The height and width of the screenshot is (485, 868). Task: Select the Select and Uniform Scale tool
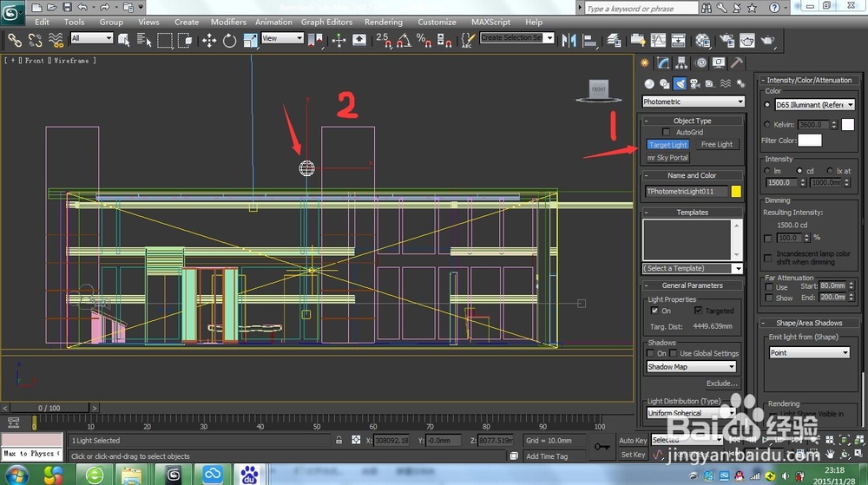[x=250, y=41]
